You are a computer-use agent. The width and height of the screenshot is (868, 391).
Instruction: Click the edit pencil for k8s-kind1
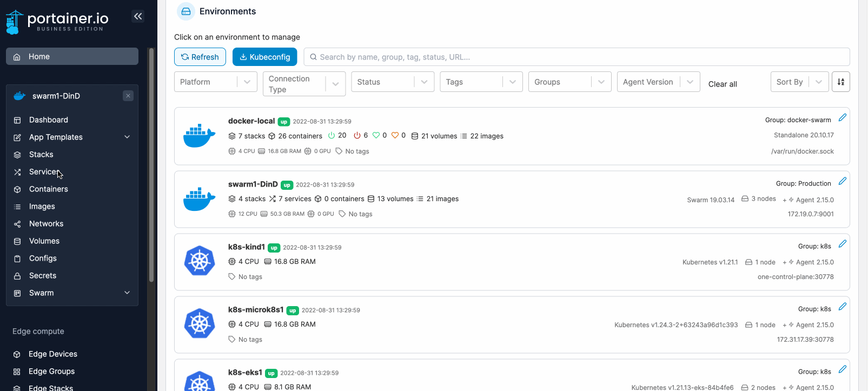coord(842,244)
